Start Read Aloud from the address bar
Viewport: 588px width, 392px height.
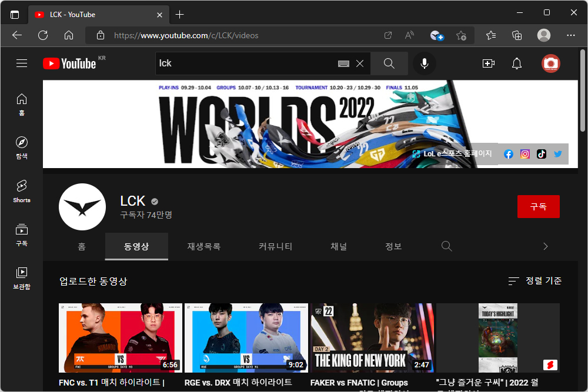point(409,35)
